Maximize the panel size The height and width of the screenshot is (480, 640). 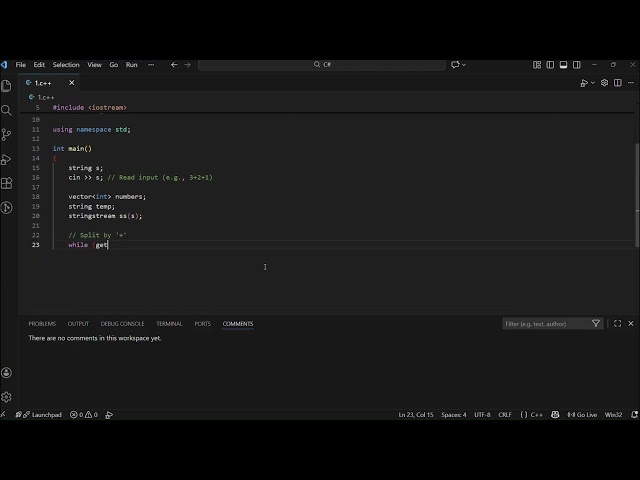point(617,324)
